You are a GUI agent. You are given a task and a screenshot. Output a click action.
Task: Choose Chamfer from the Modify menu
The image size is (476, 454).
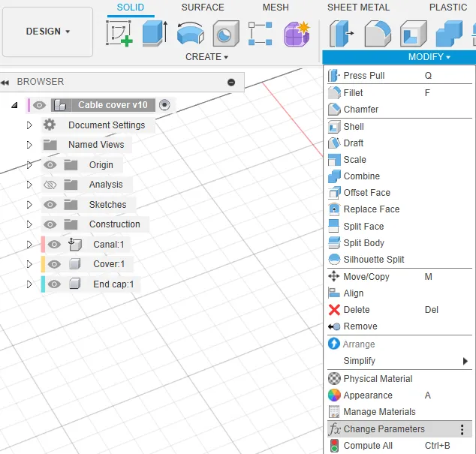[x=399, y=110]
